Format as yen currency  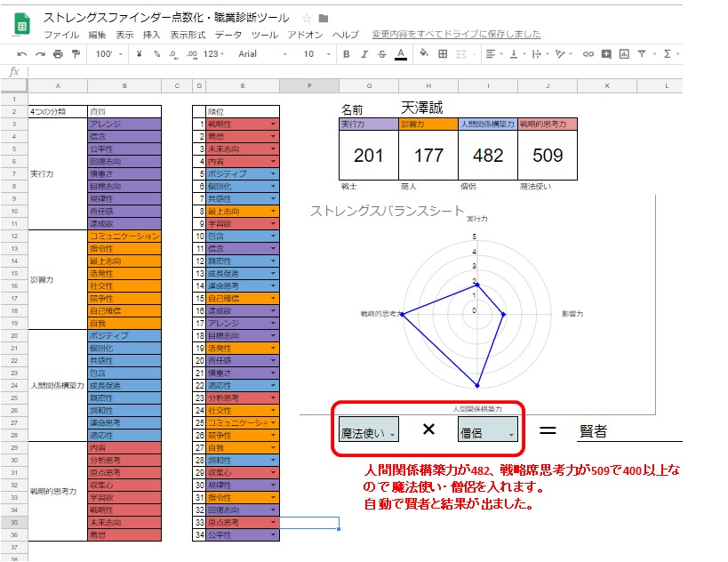139,54
